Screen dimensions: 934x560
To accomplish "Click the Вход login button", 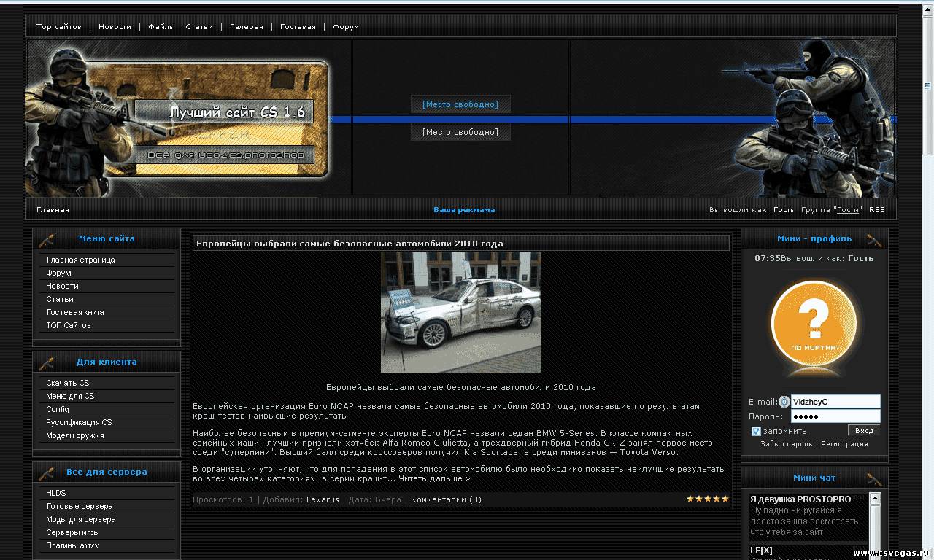I will tap(864, 431).
